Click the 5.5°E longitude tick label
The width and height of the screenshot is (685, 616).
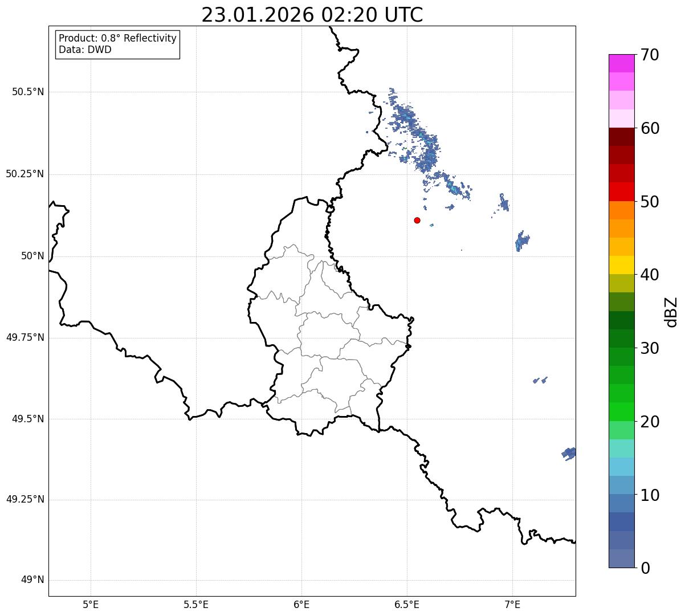196,604
